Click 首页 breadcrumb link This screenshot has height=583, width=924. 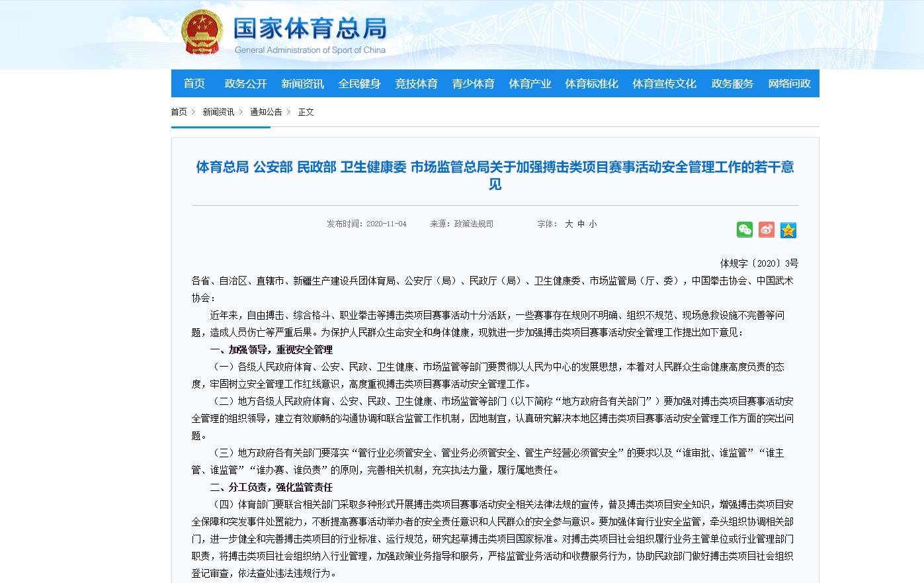point(179,112)
